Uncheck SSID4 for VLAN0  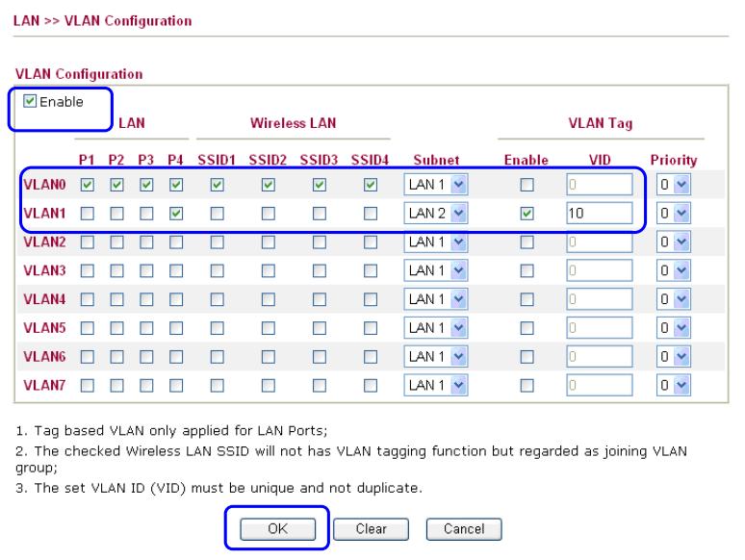(371, 184)
